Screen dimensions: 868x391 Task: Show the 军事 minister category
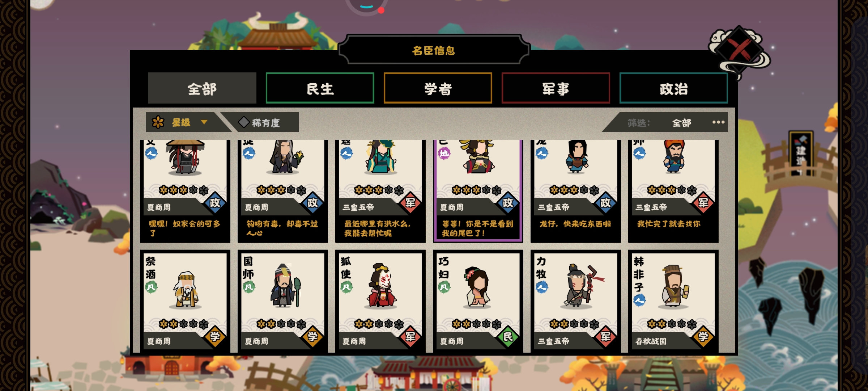556,88
